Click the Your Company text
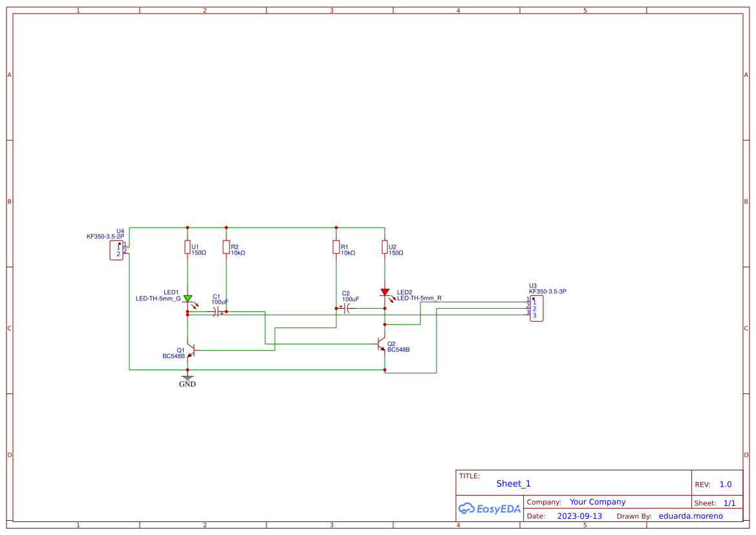756x535 pixels. [x=597, y=501]
